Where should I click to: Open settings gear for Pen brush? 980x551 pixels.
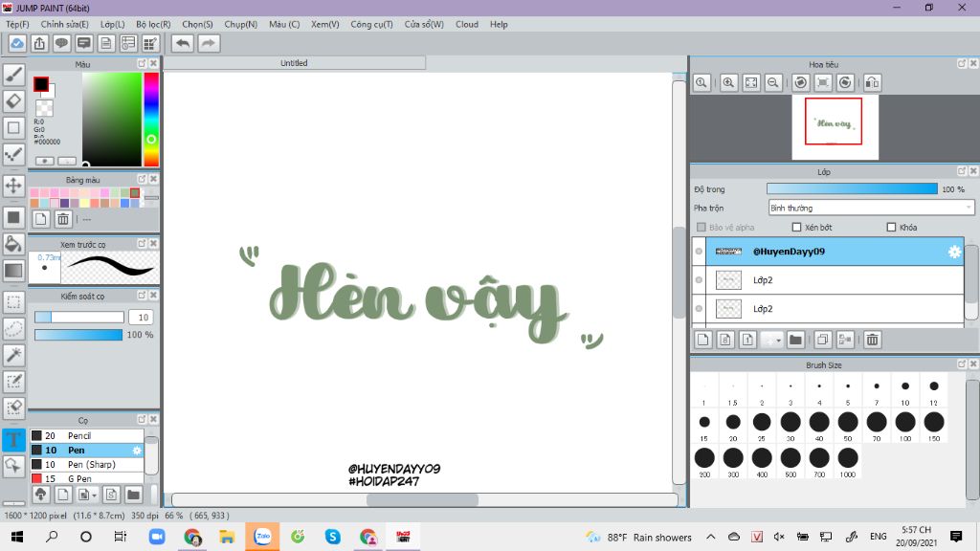coord(137,451)
